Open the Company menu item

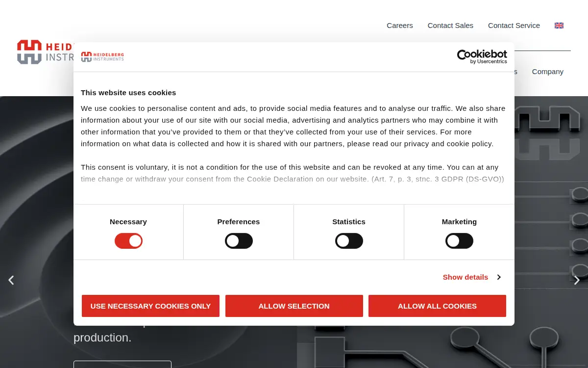548,72
